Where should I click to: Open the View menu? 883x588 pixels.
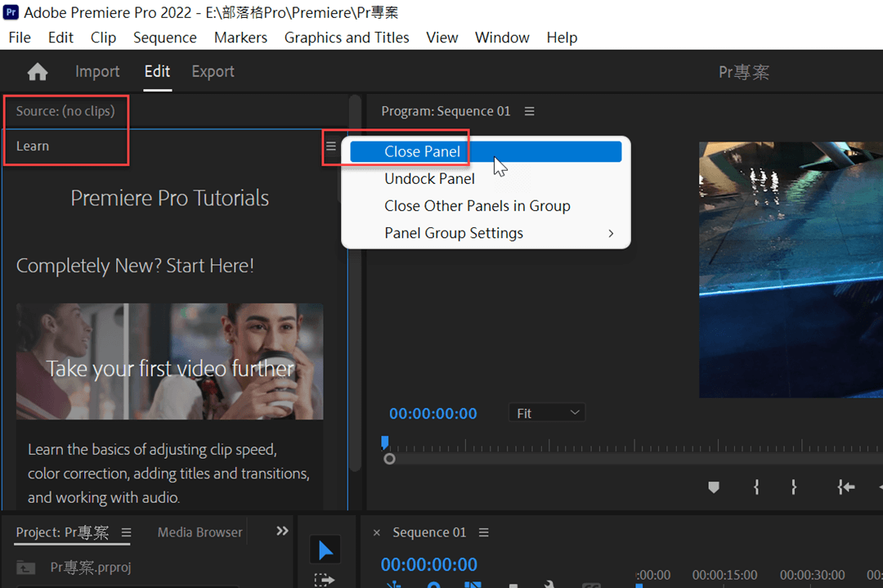442,38
